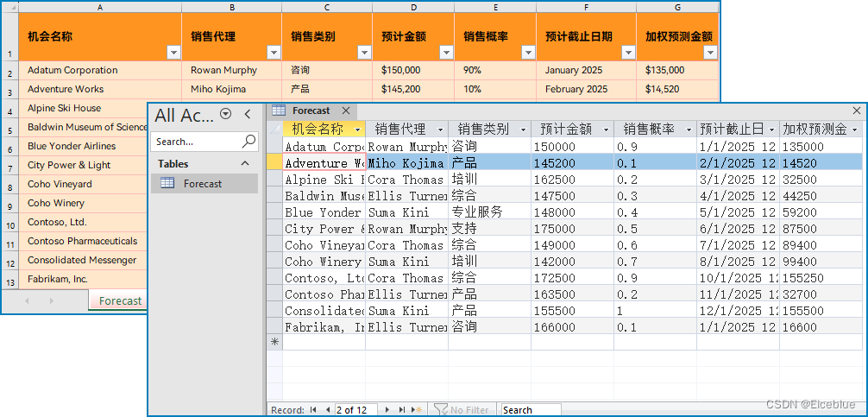Click the current record number field
This screenshot has width=868, height=417.
(x=356, y=410)
